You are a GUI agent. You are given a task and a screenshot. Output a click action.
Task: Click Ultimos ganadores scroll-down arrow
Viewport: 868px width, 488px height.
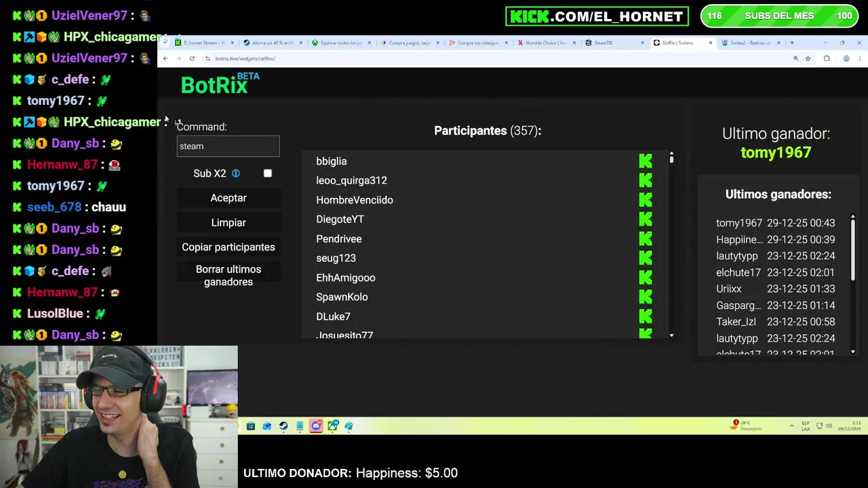coord(852,352)
